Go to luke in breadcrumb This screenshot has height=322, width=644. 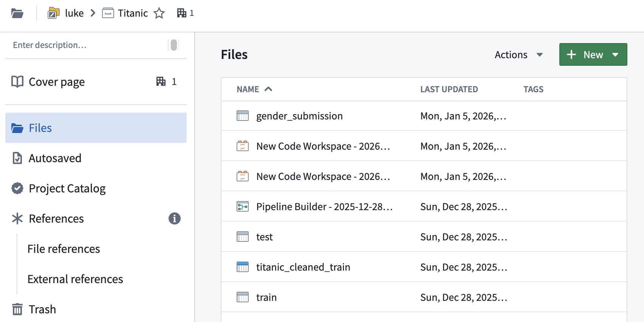point(74,13)
